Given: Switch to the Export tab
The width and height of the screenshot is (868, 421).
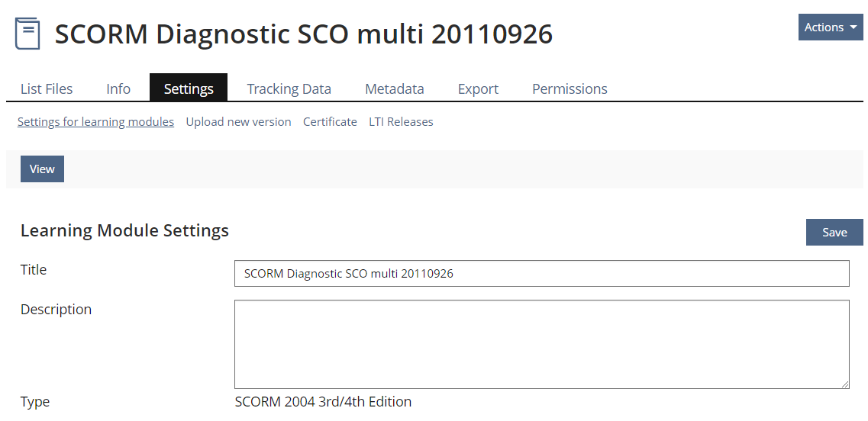Looking at the screenshot, I should [478, 89].
